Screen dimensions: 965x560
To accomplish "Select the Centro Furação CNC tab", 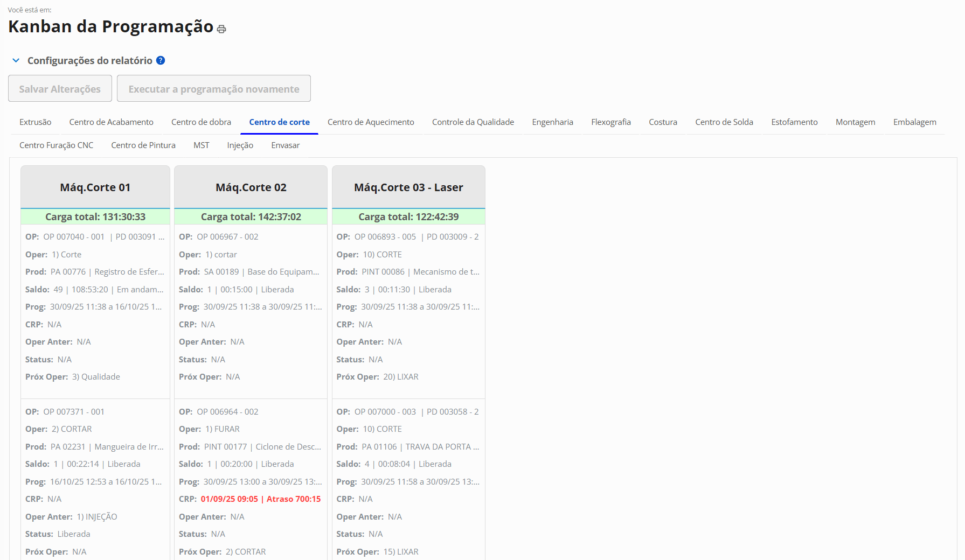I will (x=57, y=145).
